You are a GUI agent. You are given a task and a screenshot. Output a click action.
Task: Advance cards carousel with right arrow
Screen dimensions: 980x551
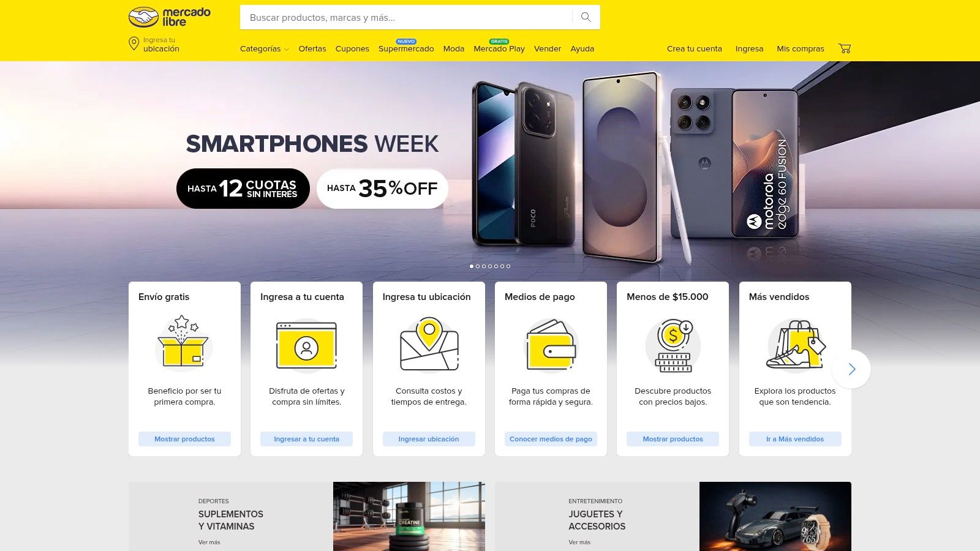click(851, 369)
